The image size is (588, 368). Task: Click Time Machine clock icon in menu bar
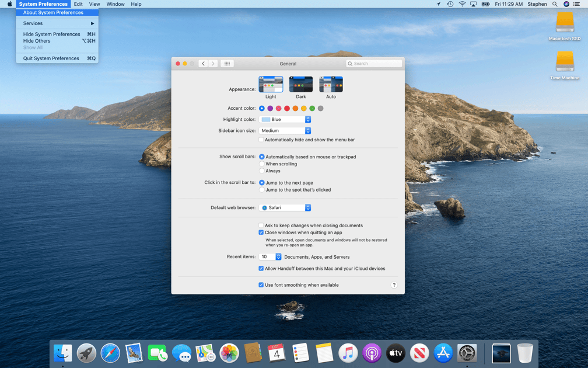[450, 4]
